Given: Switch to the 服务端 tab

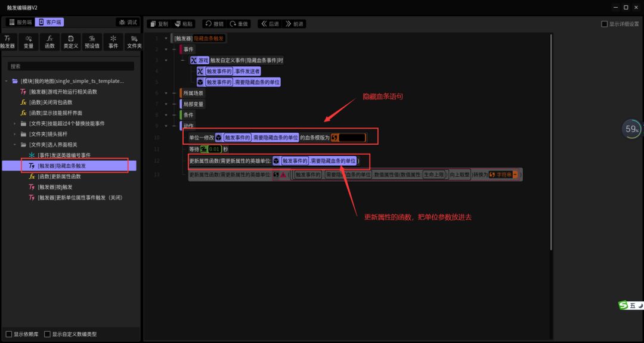Looking at the screenshot, I should click(x=20, y=22).
